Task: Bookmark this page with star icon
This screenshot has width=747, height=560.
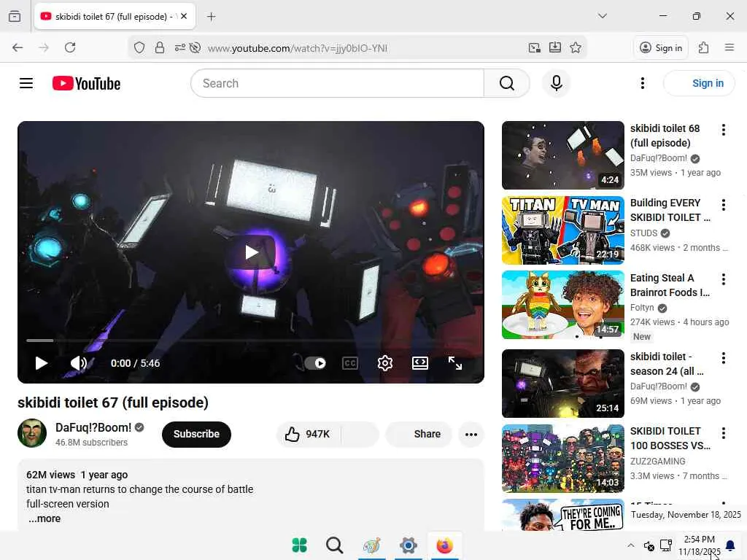Action: (x=576, y=47)
